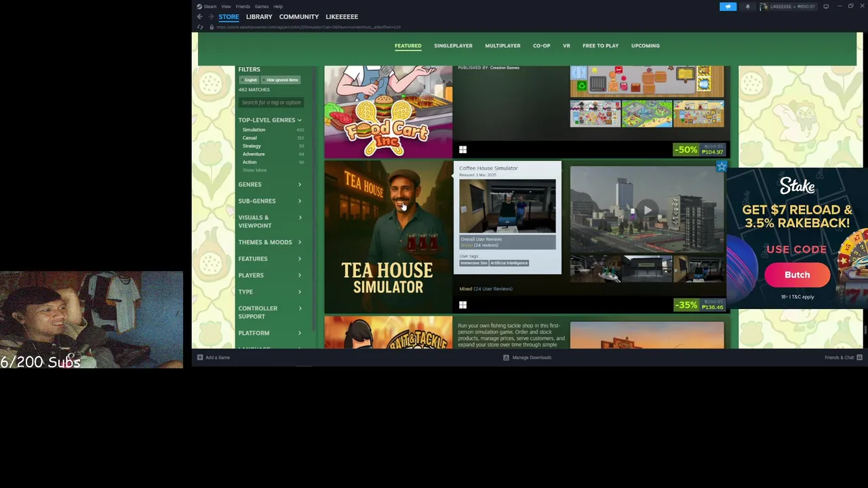Click the user avatar in the top bar
The image size is (868, 488).
pos(764,6)
